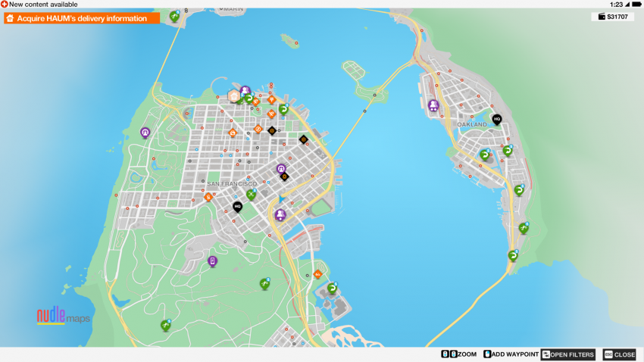Select the purple person marker below the player arrow
The height and width of the screenshot is (362, 644).
(x=280, y=214)
